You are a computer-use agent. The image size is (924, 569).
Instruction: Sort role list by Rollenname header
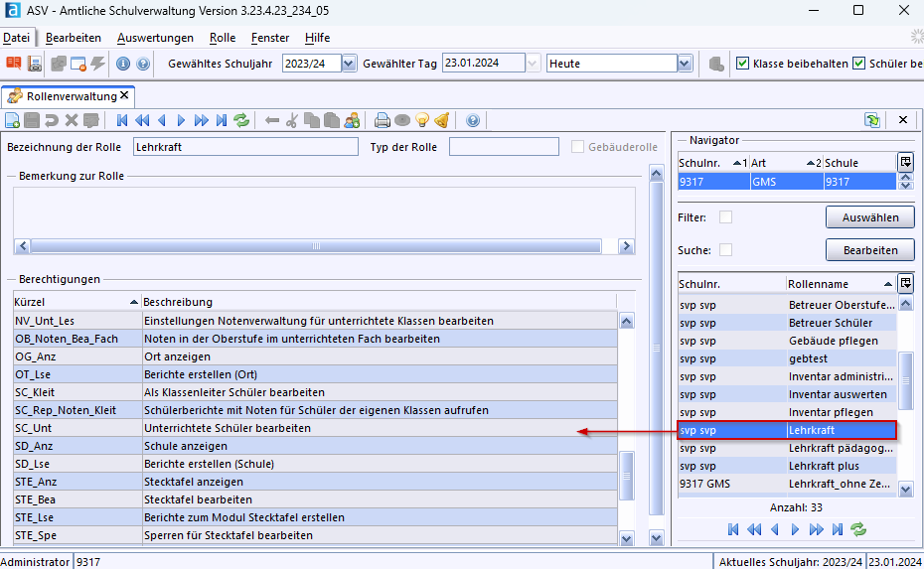[841, 284]
